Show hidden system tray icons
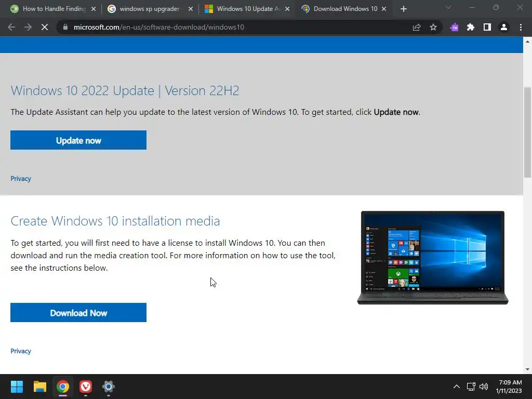The height and width of the screenshot is (399, 532). (x=457, y=387)
